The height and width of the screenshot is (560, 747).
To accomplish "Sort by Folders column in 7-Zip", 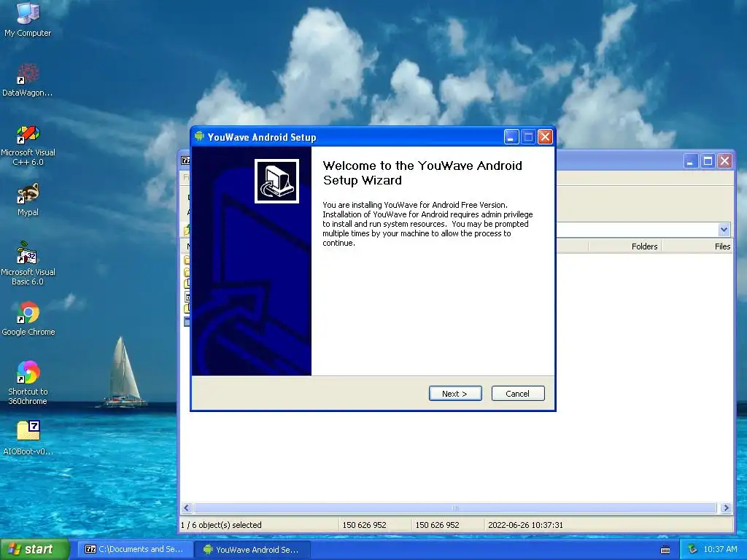I will (x=625, y=246).
